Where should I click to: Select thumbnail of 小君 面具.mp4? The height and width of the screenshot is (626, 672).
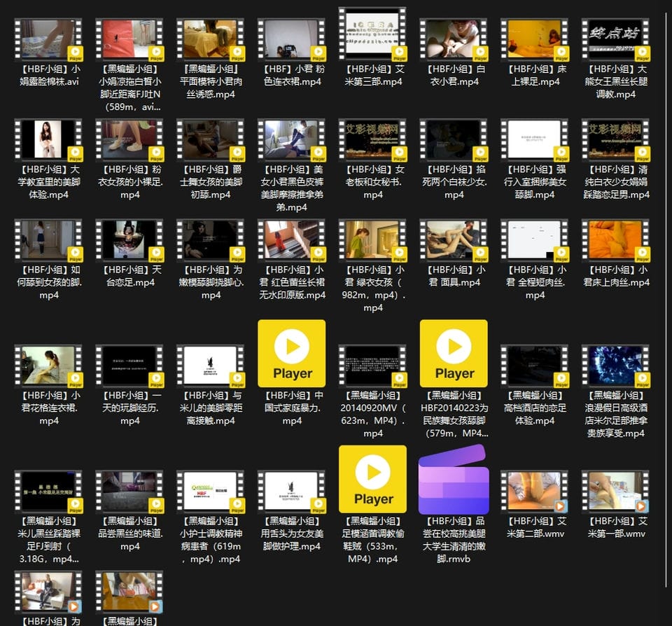(454, 240)
